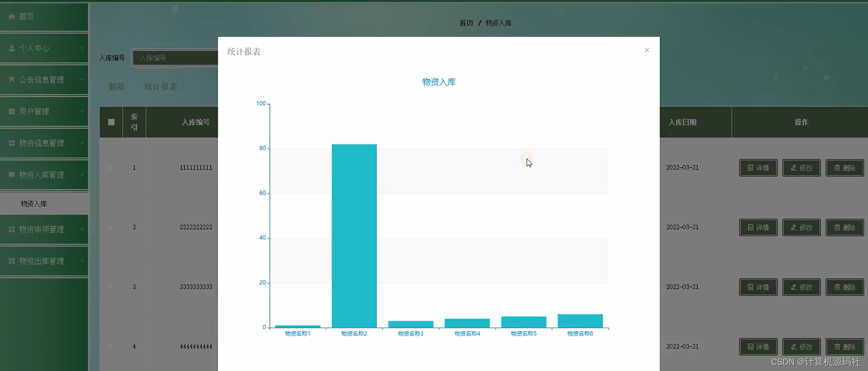Click the 2022-03-21 date in row 1
The width and height of the screenshot is (868, 371).
click(682, 168)
